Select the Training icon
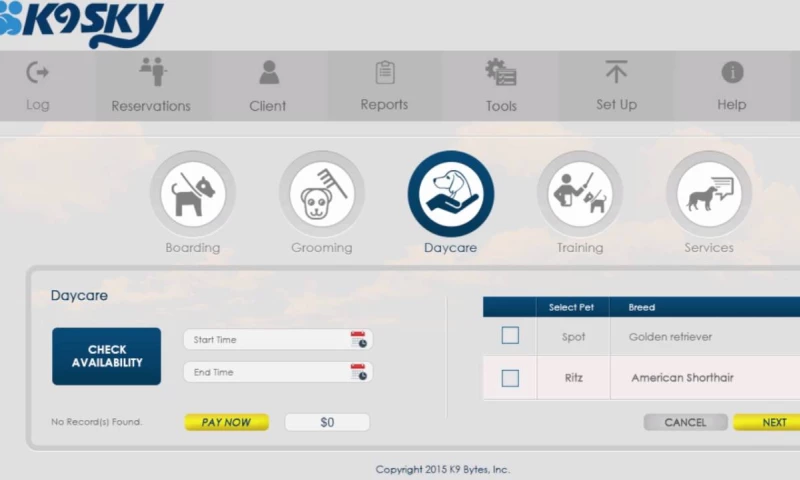800x480 pixels. pyautogui.click(x=580, y=194)
